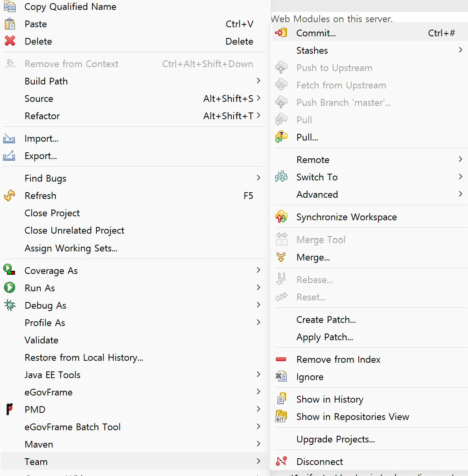Click the PMD icon

pos(9,409)
